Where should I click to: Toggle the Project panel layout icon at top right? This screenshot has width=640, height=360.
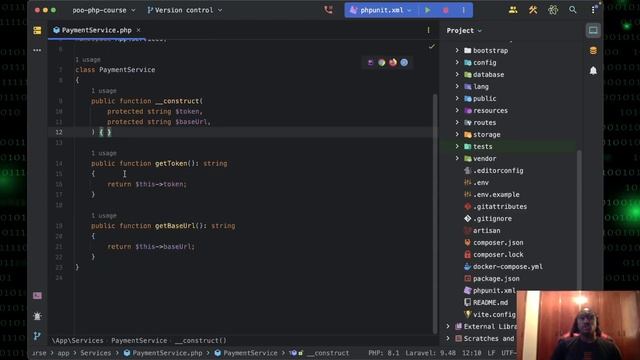pyautogui.click(x=593, y=30)
